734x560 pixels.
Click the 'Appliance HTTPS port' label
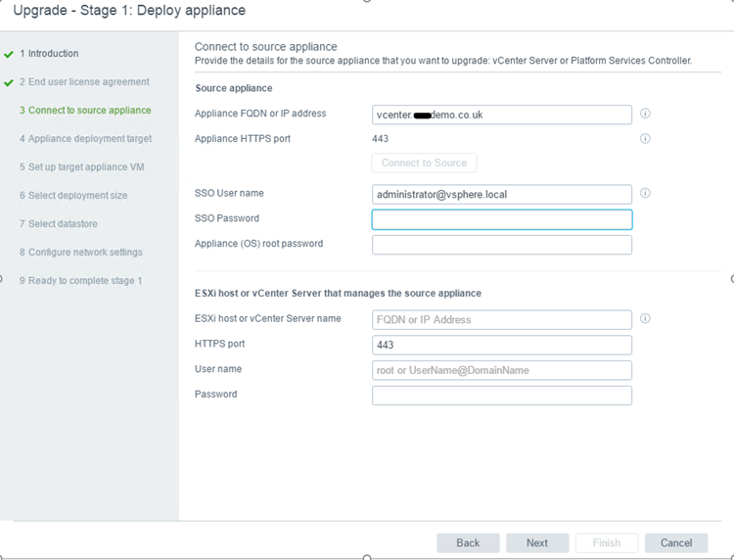[243, 139]
